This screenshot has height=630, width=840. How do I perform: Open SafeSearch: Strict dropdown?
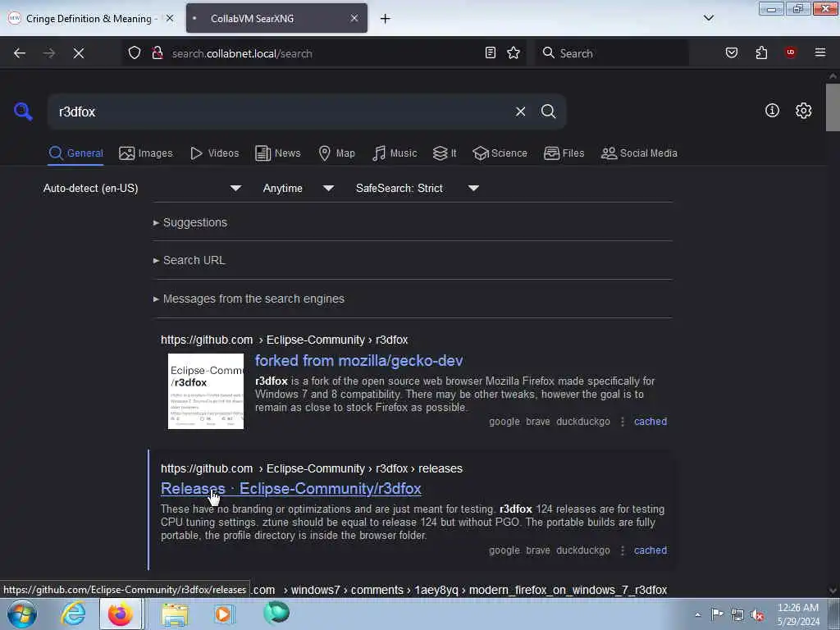click(x=418, y=188)
